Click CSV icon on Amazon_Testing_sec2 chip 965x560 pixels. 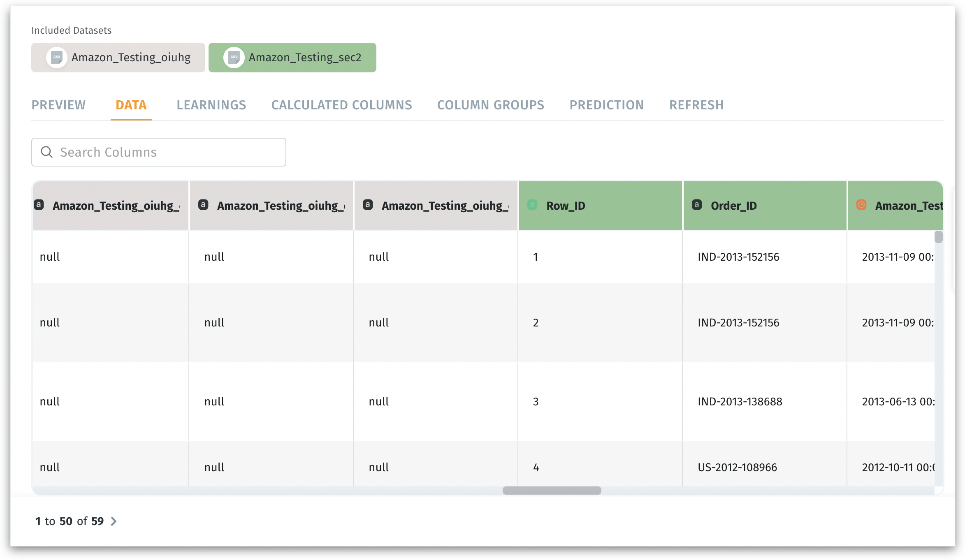pyautogui.click(x=234, y=58)
